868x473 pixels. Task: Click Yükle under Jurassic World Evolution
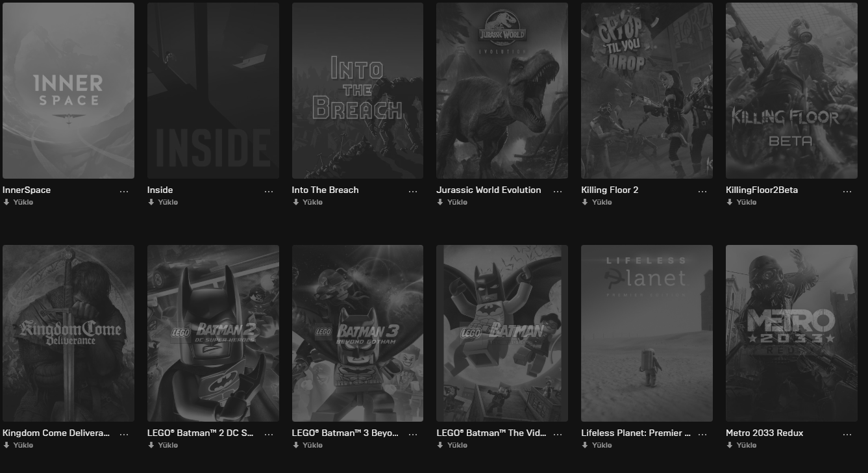coord(453,202)
